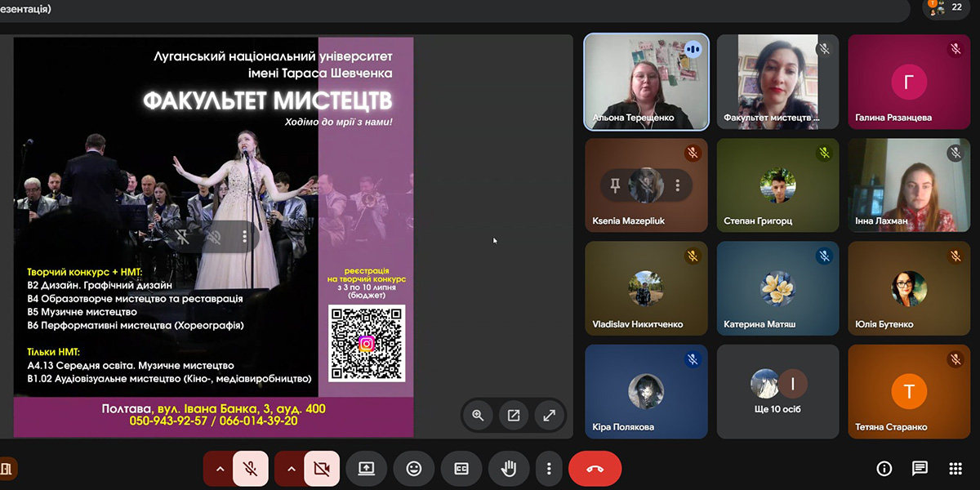Click 'B2 Дизайн. Графічний дизайн' line

pos(100,285)
